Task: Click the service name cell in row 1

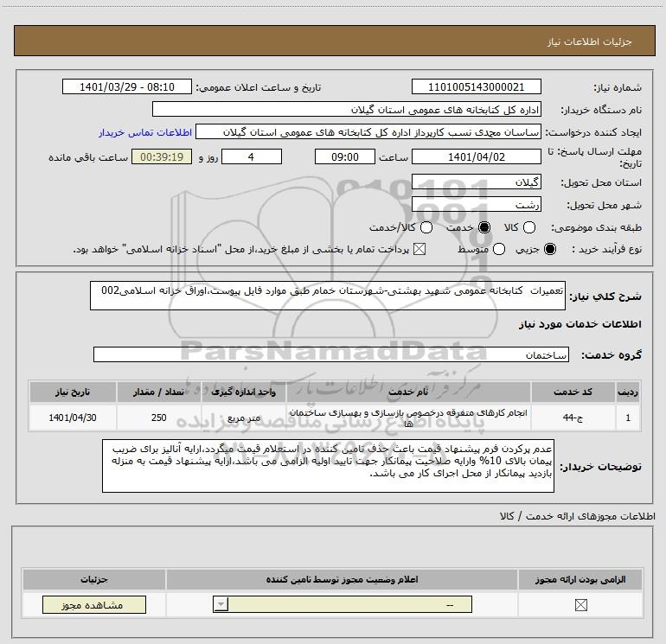Action: pyautogui.click(x=408, y=418)
